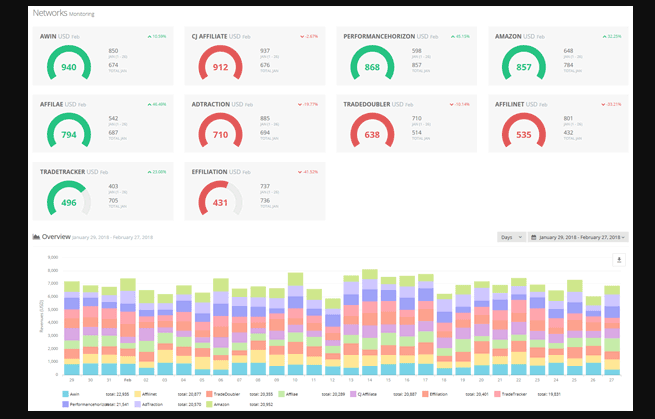Screen dimensions: 655x419
Task: Click the stacked bar for day 29
Action: (72, 328)
